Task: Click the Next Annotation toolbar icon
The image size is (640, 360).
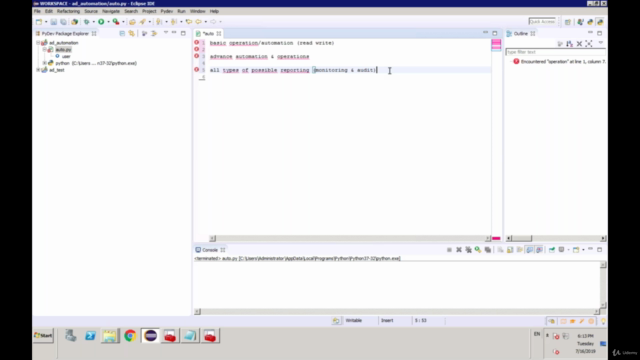Action: pos(159,22)
